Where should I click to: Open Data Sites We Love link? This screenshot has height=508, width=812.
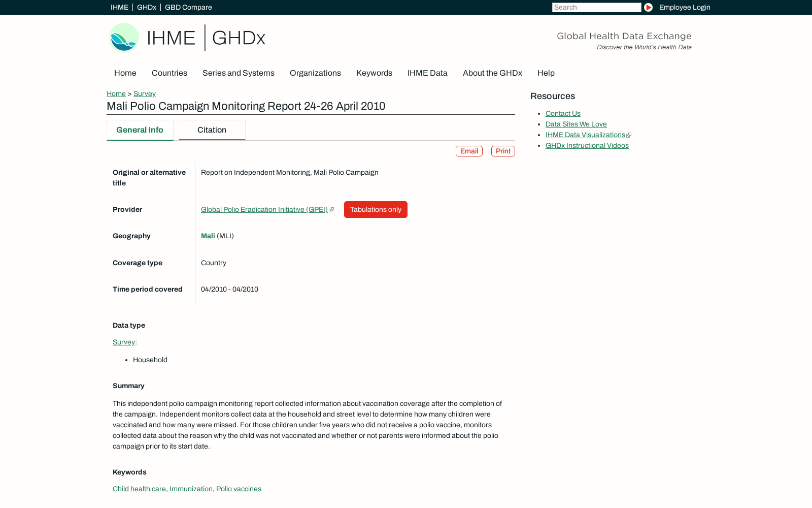pos(576,124)
